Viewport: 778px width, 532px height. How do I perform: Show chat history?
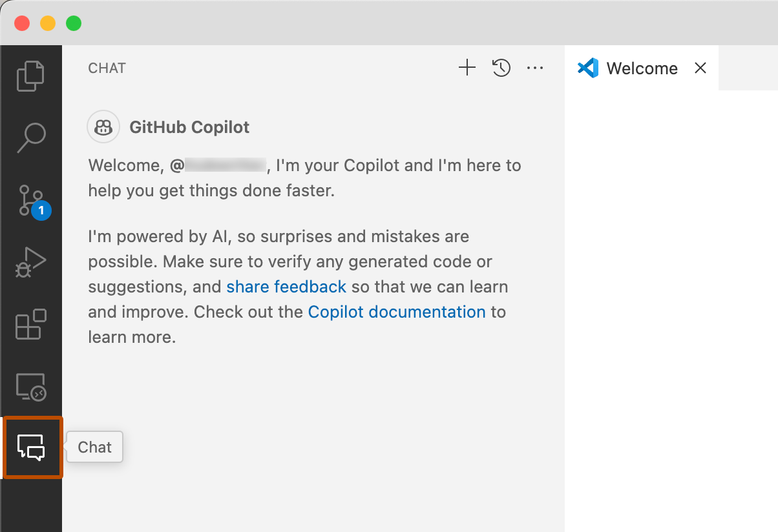coord(501,67)
